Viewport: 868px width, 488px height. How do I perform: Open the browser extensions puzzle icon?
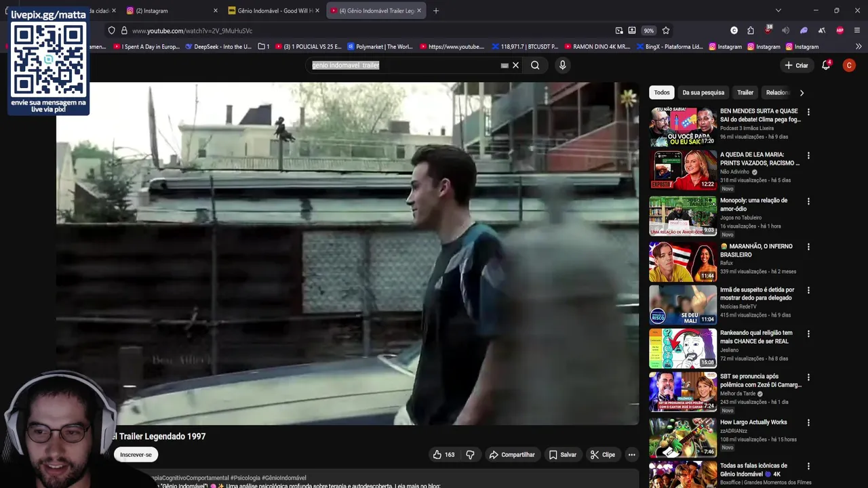coord(751,30)
